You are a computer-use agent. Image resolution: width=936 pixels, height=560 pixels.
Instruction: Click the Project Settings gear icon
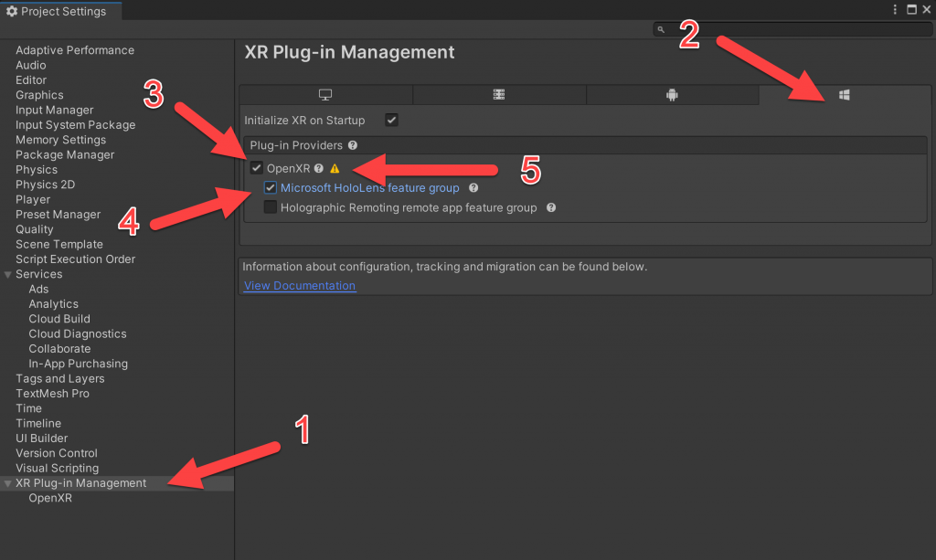[x=11, y=11]
